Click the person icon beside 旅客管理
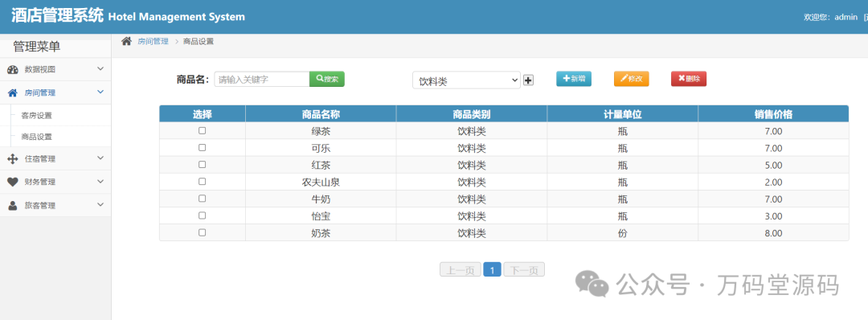 (x=13, y=205)
